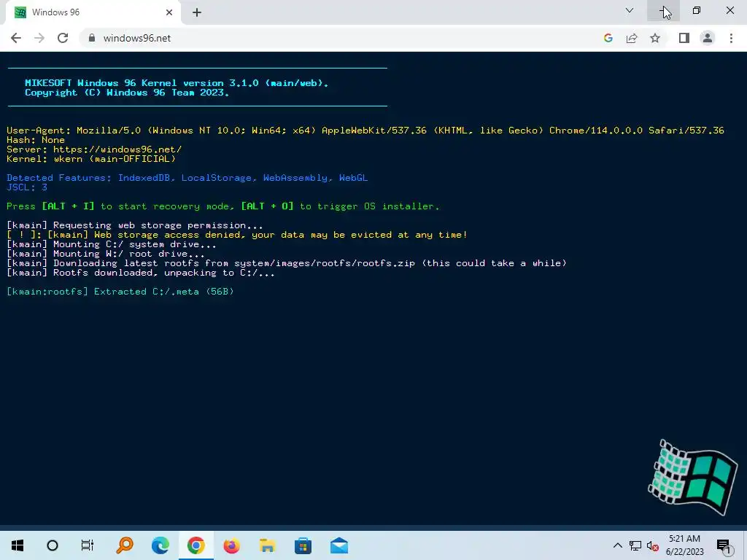Click 'Requesting web storage permission...' line

[x=135, y=225]
